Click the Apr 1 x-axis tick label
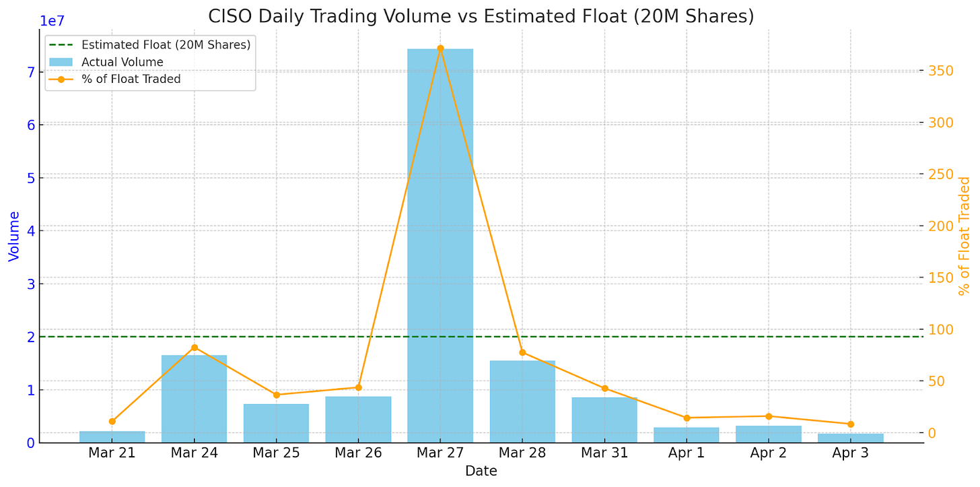 click(x=687, y=453)
